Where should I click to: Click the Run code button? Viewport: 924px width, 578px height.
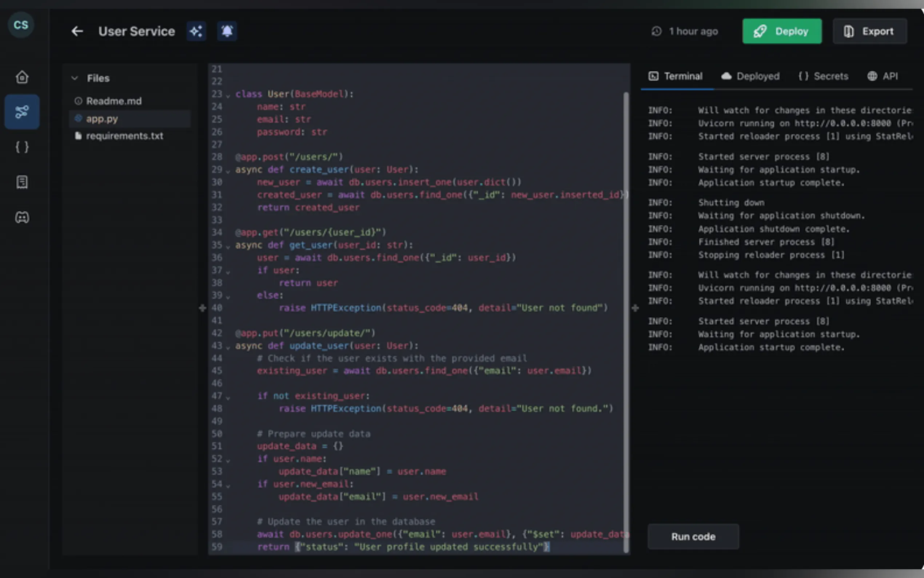pos(693,537)
